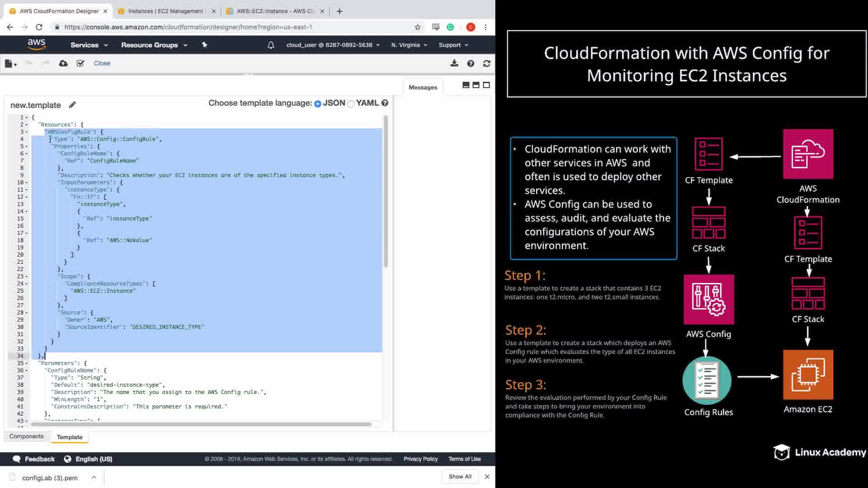Switch to the Components tab
The image size is (868, 488).
coord(26,436)
